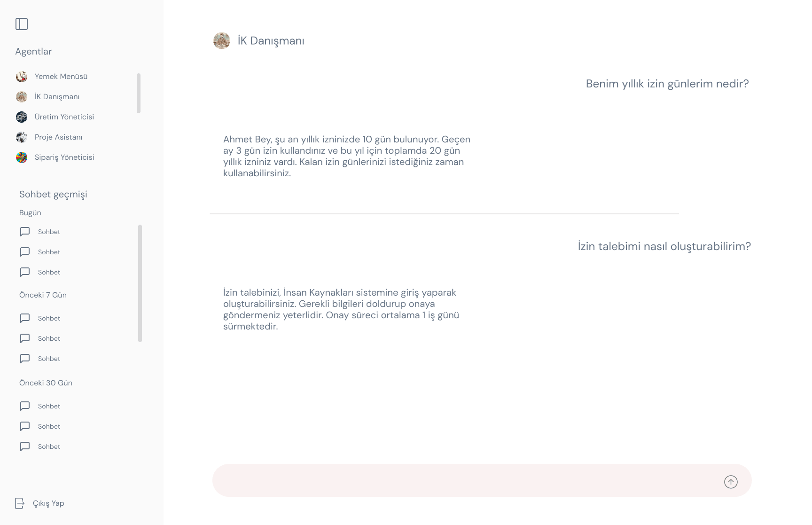
Task: Click the Sipariş Yöneticisi agent avatar
Action: tap(22, 157)
